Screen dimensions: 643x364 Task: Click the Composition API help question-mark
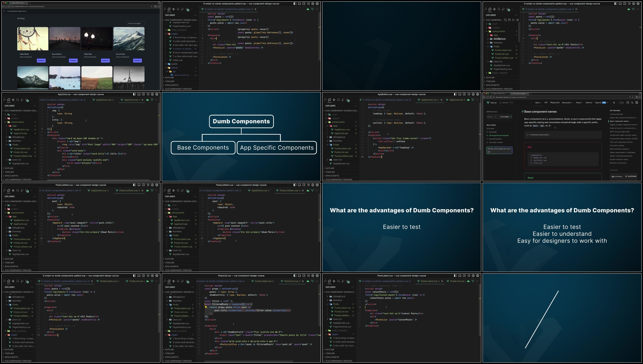511,117
